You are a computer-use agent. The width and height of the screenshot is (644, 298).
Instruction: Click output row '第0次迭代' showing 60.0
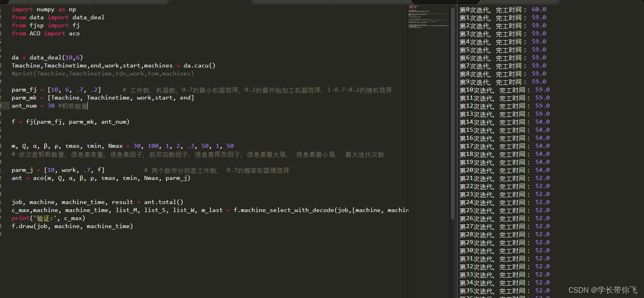[x=503, y=9]
